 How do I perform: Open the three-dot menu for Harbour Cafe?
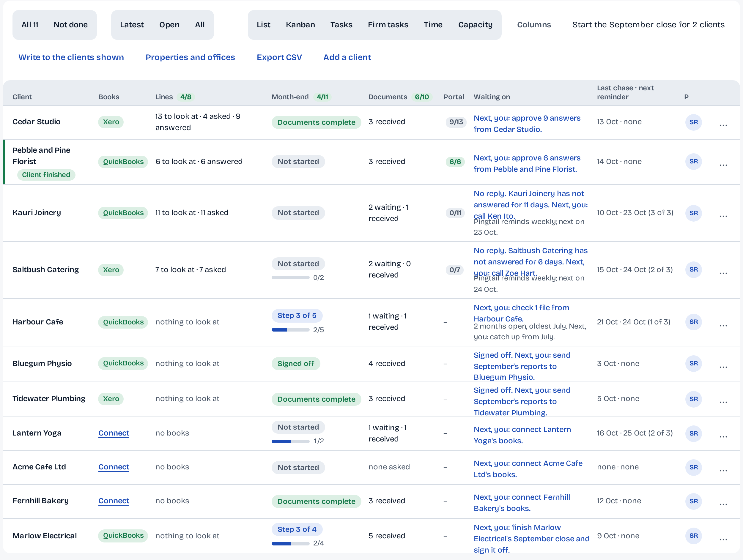723,326
